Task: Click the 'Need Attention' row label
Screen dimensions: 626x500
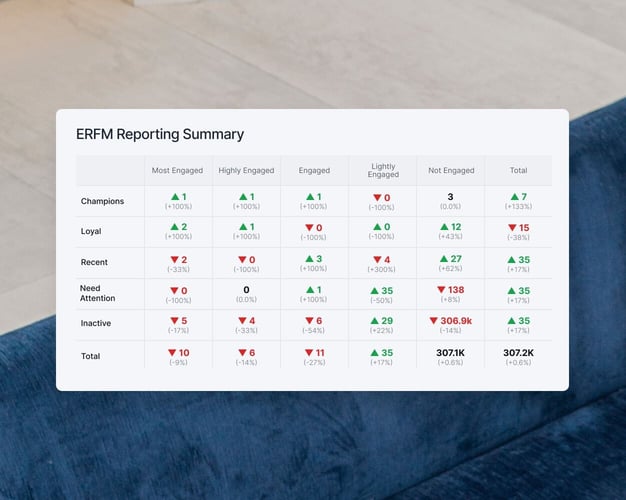Action: click(97, 293)
